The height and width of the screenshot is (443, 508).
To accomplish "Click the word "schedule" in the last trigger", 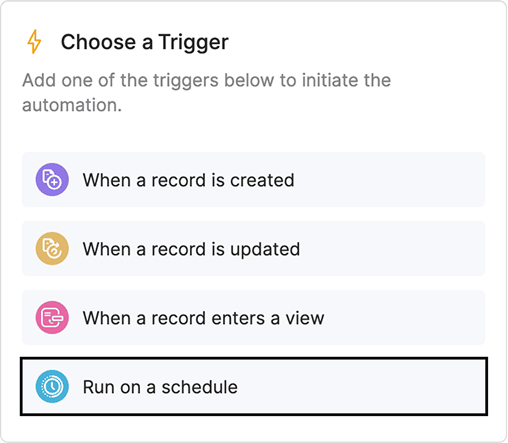I will (199, 387).
